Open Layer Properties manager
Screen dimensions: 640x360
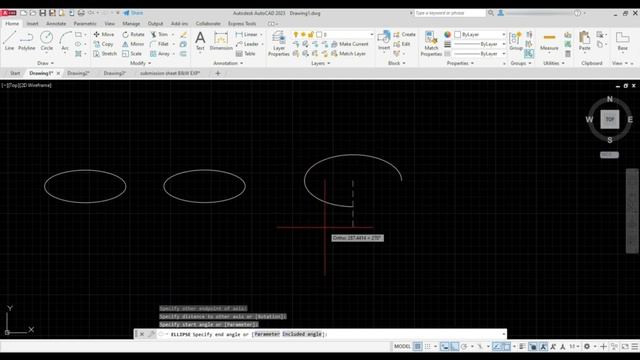click(x=279, y=43)
